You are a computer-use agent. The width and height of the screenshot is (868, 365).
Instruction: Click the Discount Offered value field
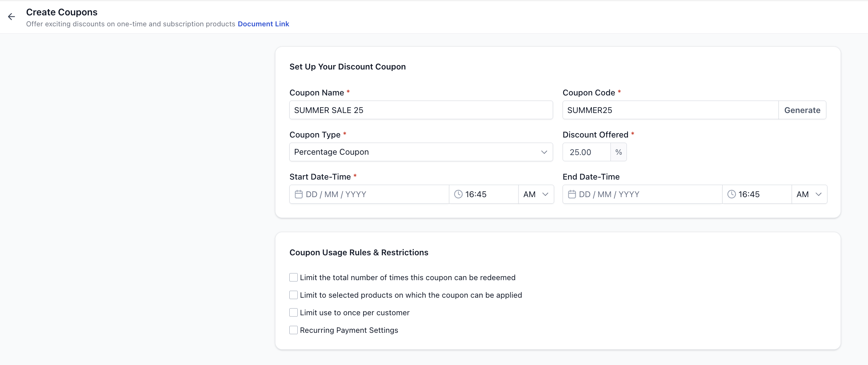point(587,152)
